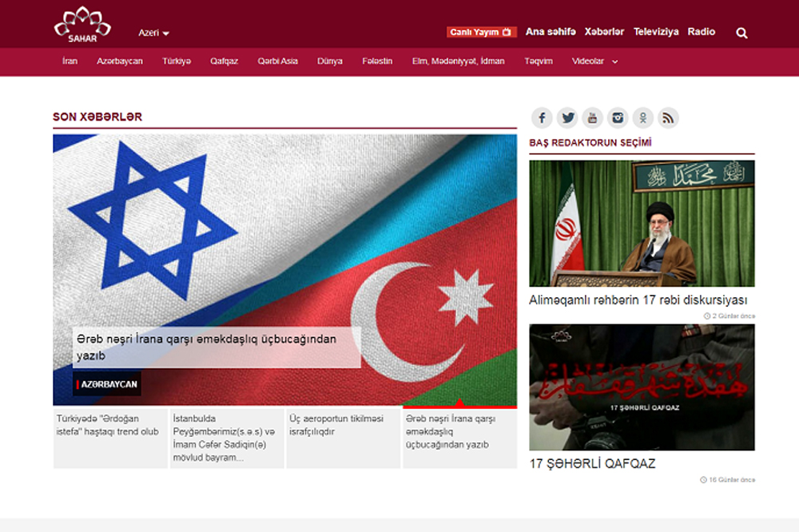Click the AZƏRBAYCAN tag on featured image
This screenshot has width=799, height=532.
tap(108, 384)
